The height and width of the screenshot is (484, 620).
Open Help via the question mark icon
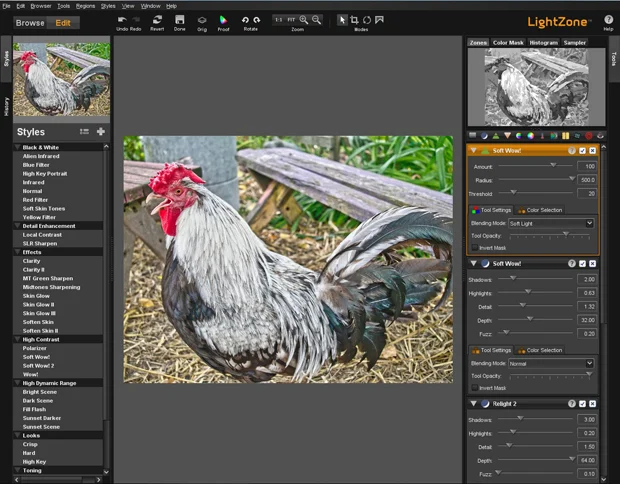pos(608,20)
